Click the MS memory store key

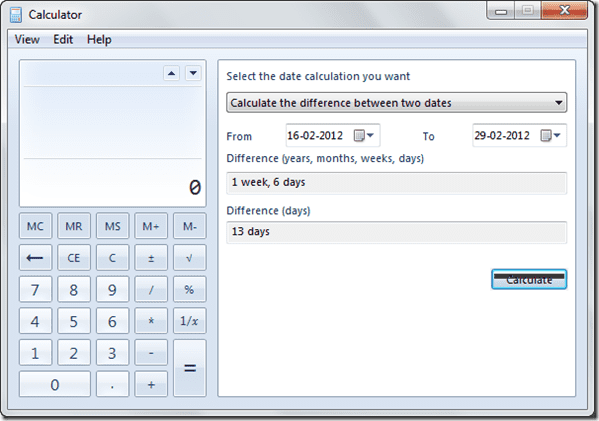pos(112,226)
